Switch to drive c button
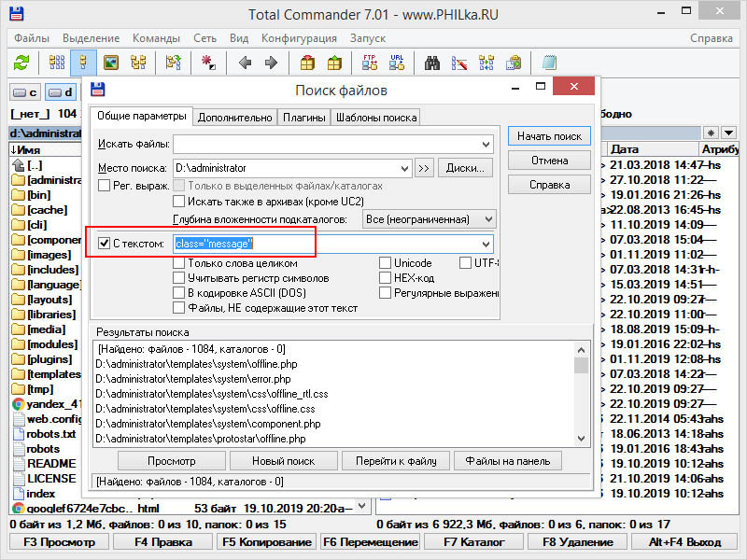Image resolution: width=747 pixels, height=560 pixels. pyautogui.click(x=25, y=91)
